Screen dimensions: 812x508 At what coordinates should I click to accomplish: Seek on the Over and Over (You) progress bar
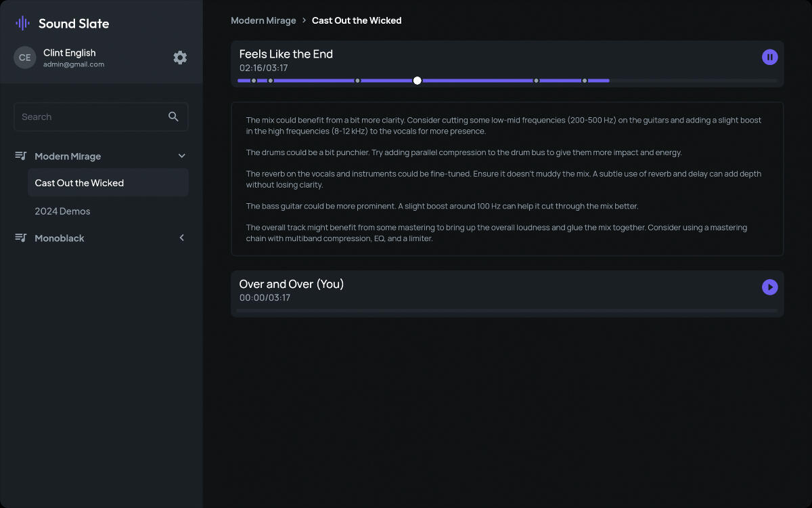pyautogui.click(x=507, y=311)
